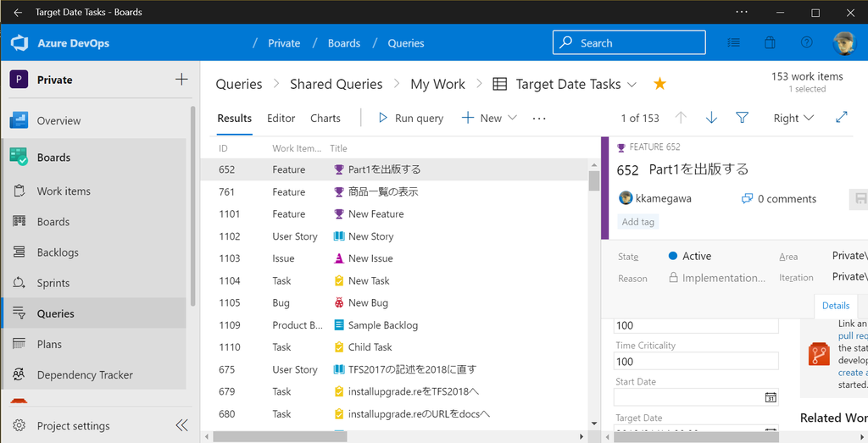
Task: Enter full screen mode with expand arrows
Action: pyautogui.click(x=842, y=117)
